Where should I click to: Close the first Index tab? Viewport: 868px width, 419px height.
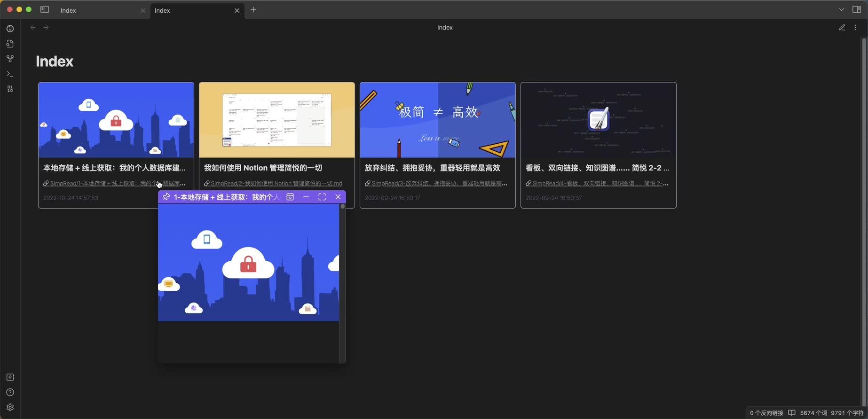coord(143,10)
